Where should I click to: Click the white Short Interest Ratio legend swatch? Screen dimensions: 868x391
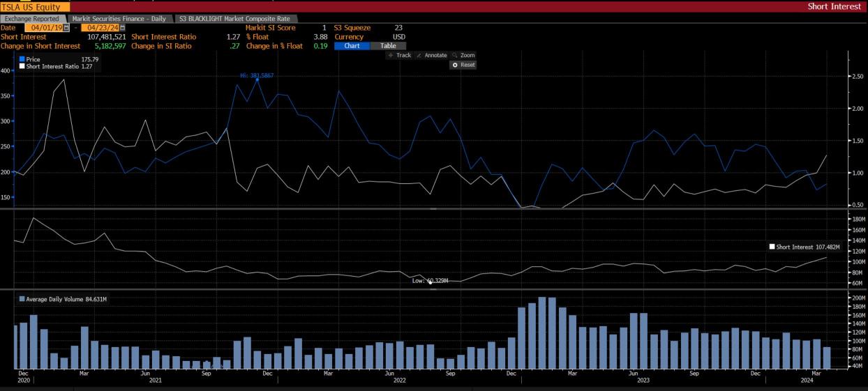[x=22, y=67]
